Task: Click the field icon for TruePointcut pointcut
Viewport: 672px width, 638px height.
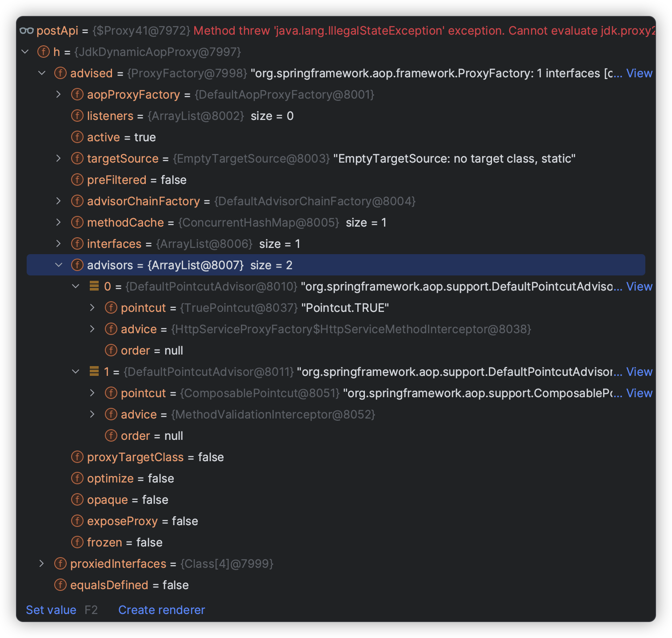Action: tap(111, 308)
